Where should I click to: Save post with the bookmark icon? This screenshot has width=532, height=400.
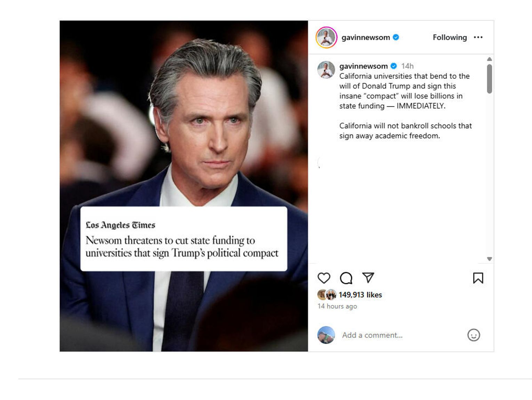(478, 278)
